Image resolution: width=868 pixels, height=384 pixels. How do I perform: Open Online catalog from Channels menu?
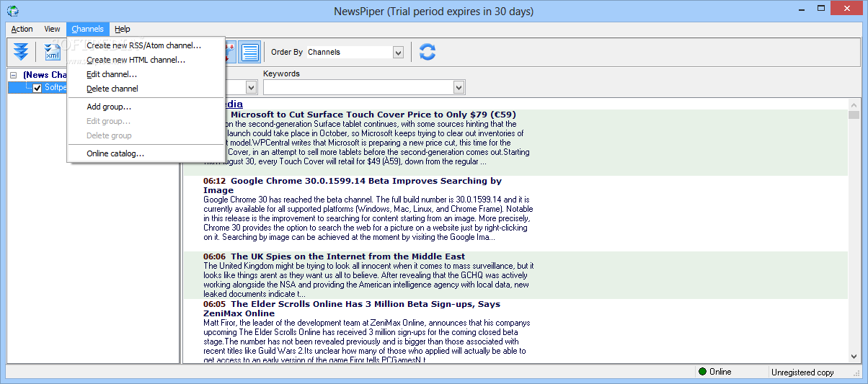click(x=146, y=153)
